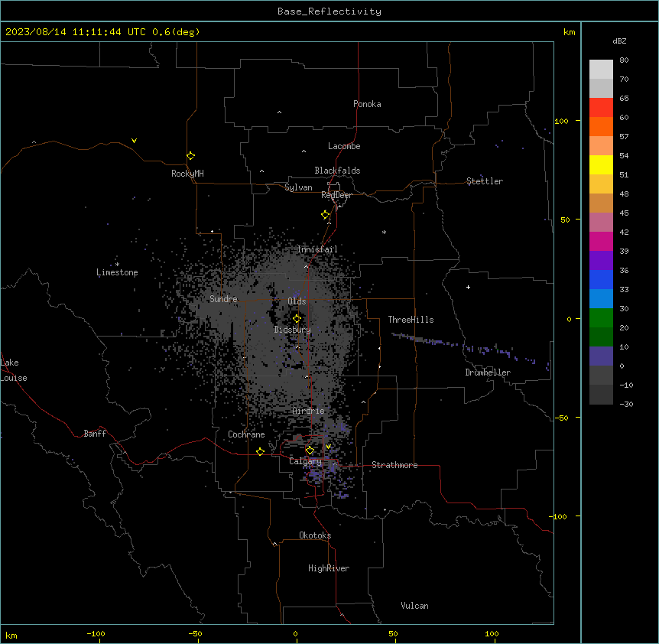Select the indigo 0–10 dBZ legend swatch
Screen dimensions: 659x644
[601, 356]
